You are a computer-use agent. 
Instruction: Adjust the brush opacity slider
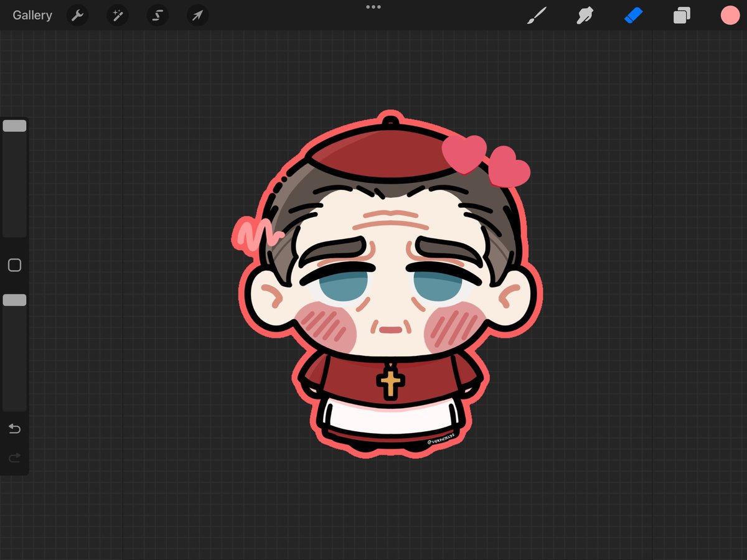(14, 299)
